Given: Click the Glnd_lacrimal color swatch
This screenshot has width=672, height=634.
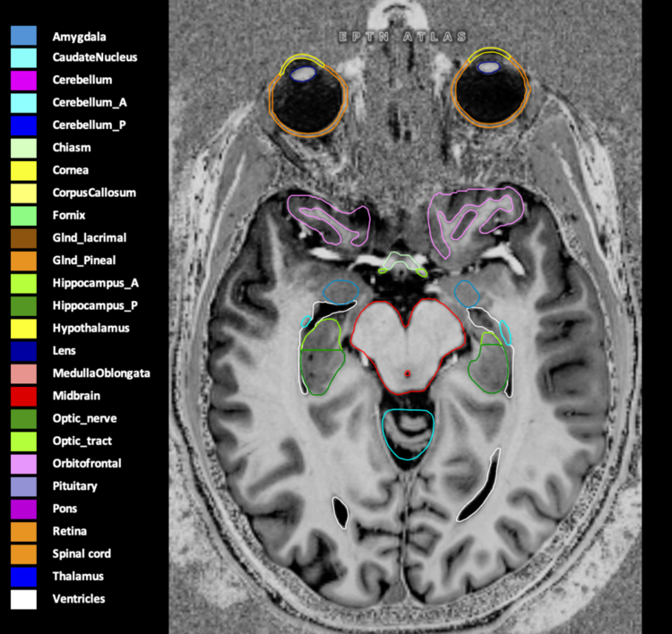Looking at the screenshot, I should click(23, 238).
